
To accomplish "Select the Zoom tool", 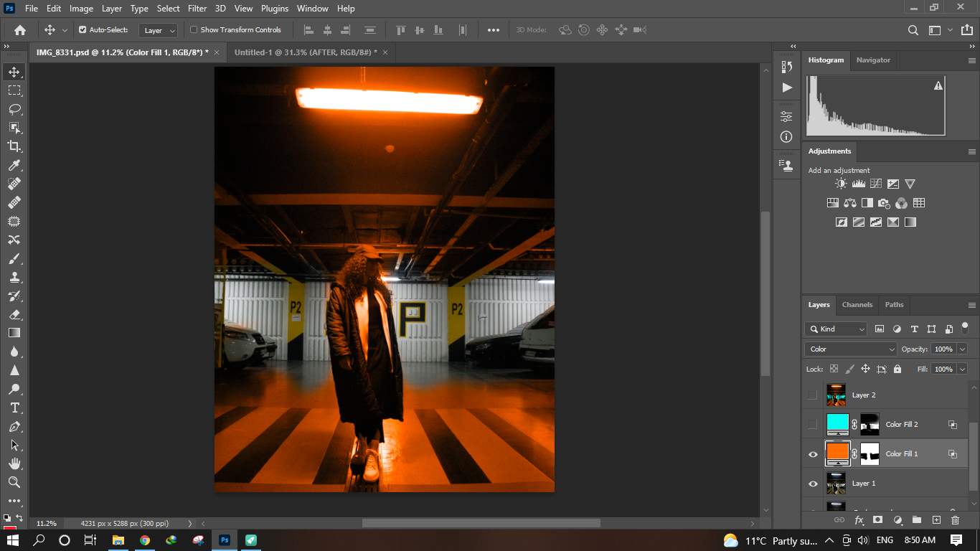I will point(14,482).
